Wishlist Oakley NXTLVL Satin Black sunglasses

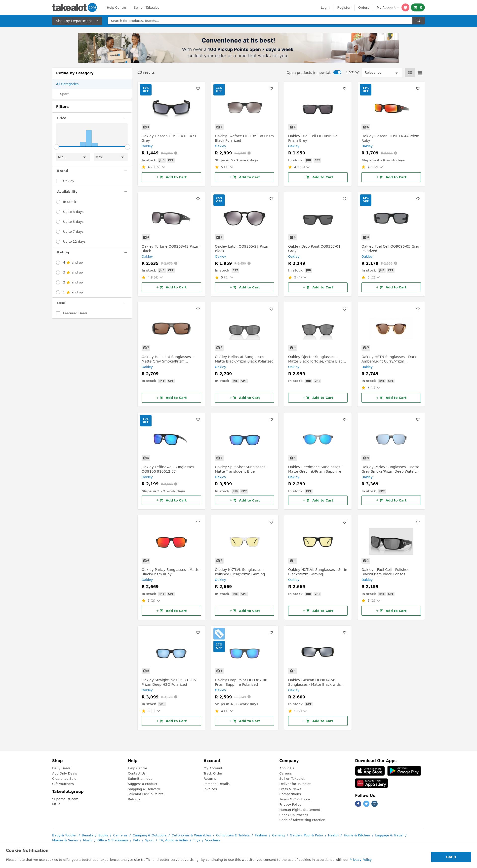pyautogui.click(x=344, y=522)
